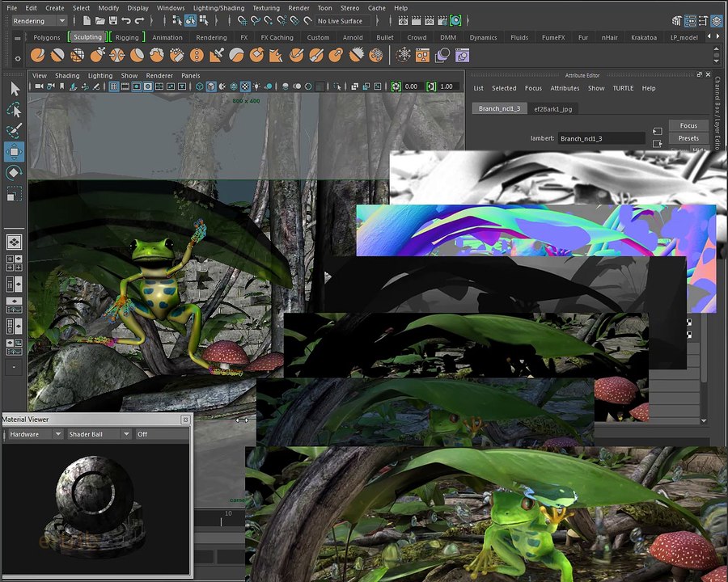
Task: Click the viewport Select Camera icon
Action: (x=39, y=86)
